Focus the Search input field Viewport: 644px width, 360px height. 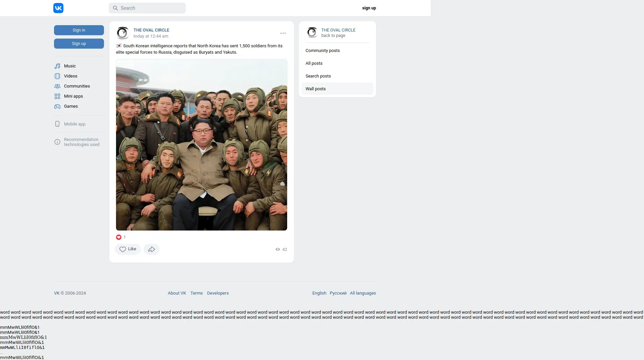(147, 8)
